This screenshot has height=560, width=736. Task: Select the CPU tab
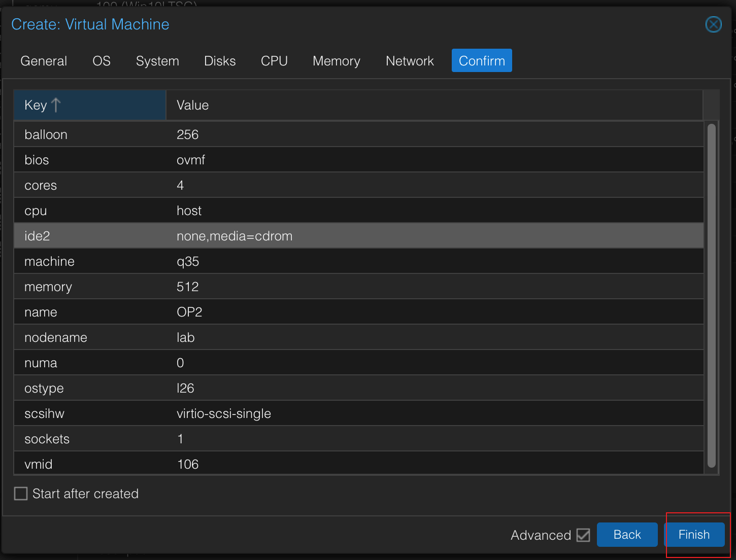coord(274,61)
